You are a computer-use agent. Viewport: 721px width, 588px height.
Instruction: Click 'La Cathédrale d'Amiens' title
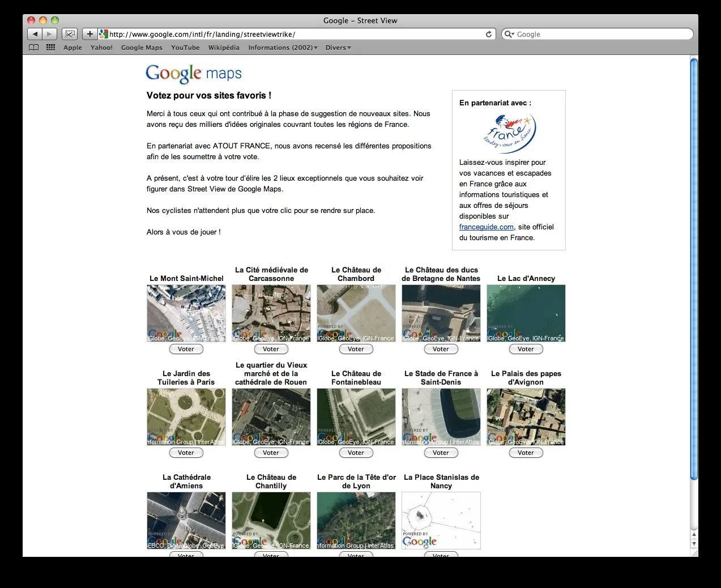pyautogui.click(x=186, y=482)
